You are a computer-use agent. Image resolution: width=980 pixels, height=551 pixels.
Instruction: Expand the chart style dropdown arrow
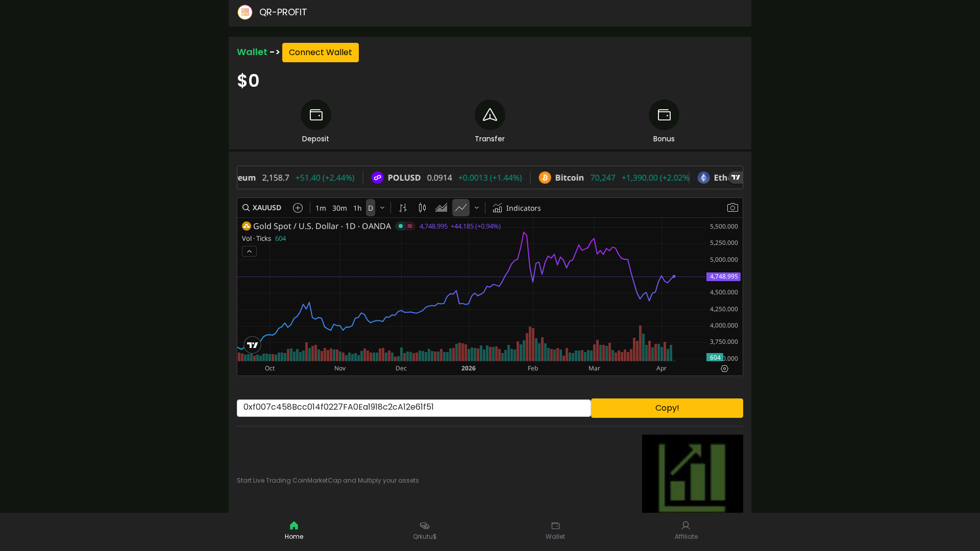pos(477,208)
